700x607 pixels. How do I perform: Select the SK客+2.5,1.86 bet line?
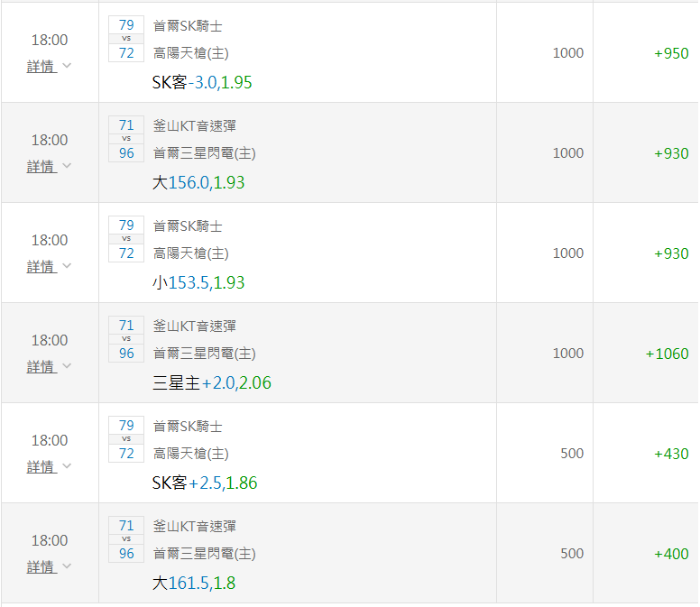click(x=205, y=483)
